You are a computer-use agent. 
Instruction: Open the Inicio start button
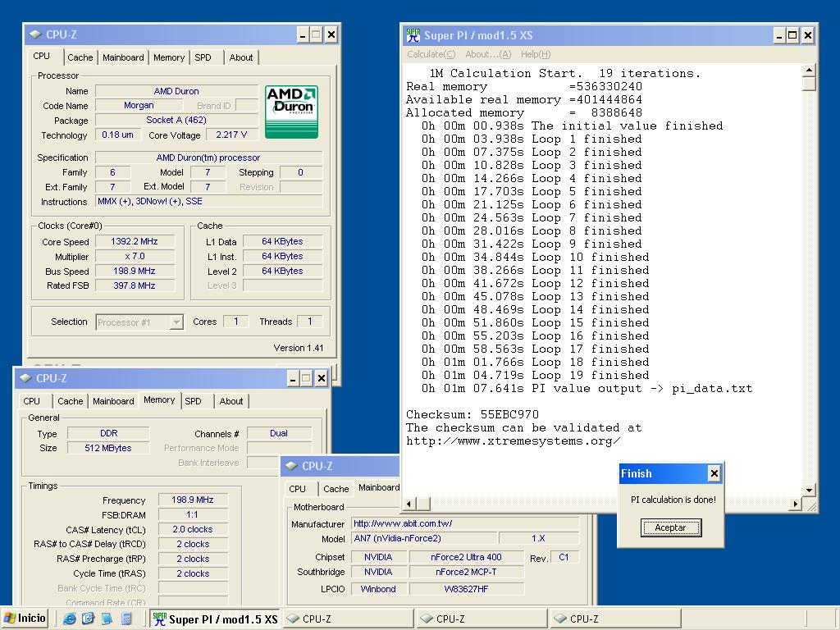tap(25, 619)
